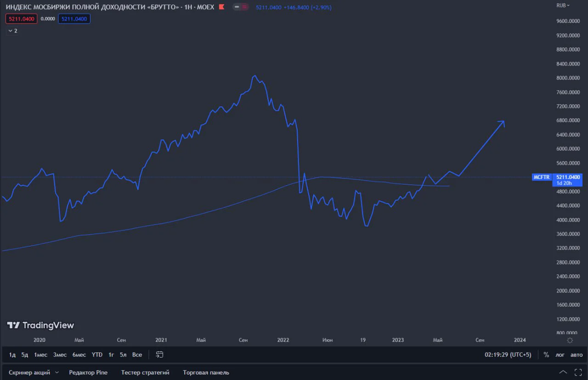Click the 2022 label on time axis

[x=283, y=340]
